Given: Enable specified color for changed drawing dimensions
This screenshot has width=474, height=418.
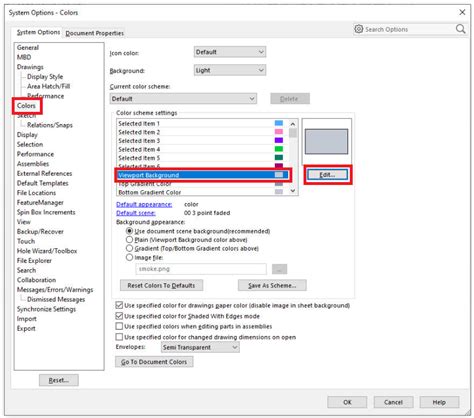Looking at the screenshot, I should coord(119,337).
